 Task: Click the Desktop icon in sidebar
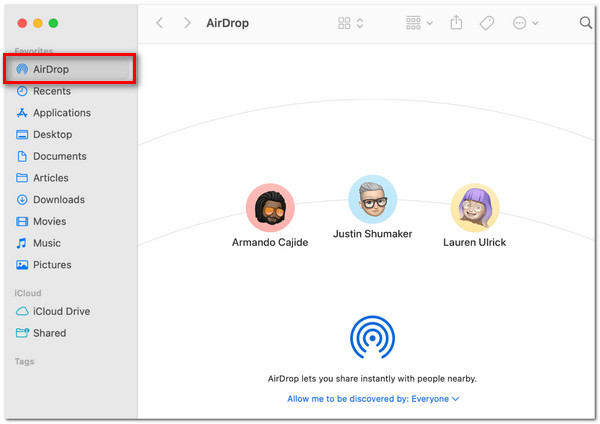point(22,135)
